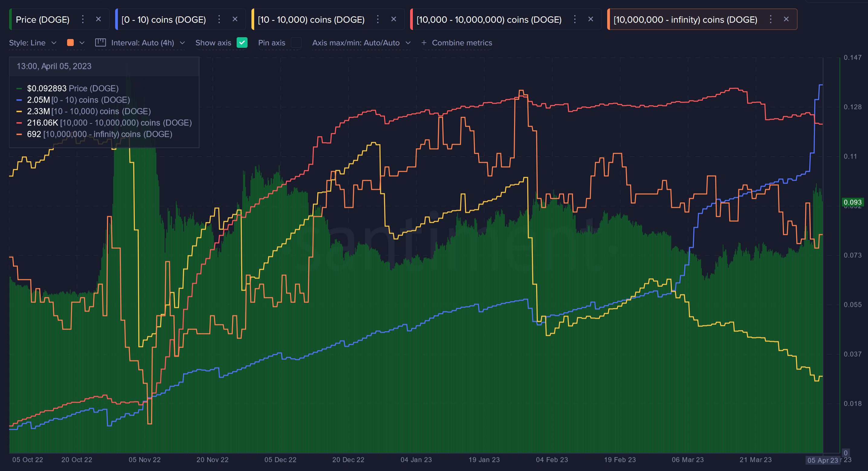The height and width of the screenshot is (471, 868).
Task: Open options menu for [0 - 10) coins metric
Action: [219, 19]
